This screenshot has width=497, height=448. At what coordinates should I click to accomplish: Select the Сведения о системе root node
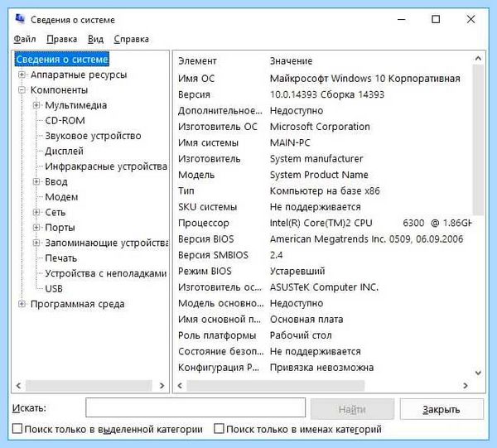62,60
